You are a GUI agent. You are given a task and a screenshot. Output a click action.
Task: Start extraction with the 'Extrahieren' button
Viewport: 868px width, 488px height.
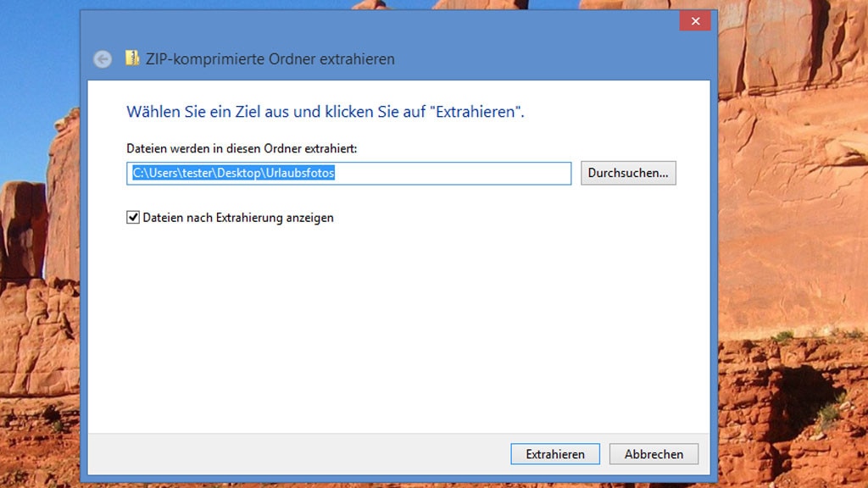click(555, 454)
